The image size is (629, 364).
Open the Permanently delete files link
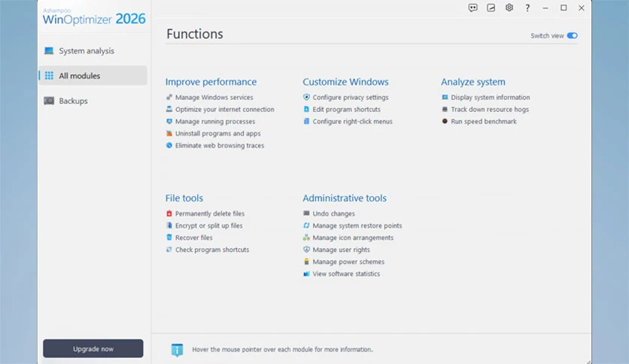(x=210, y=214)
